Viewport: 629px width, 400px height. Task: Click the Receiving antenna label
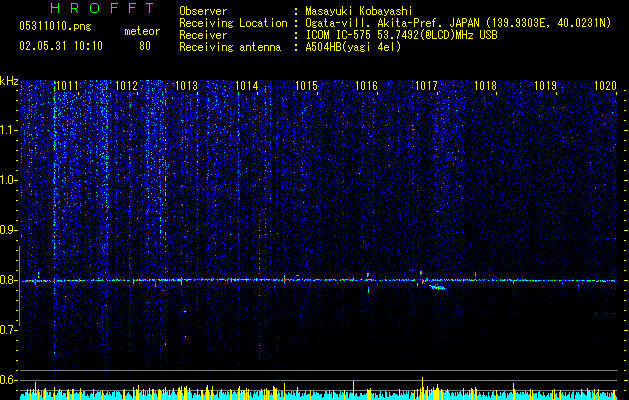[230, 47]
